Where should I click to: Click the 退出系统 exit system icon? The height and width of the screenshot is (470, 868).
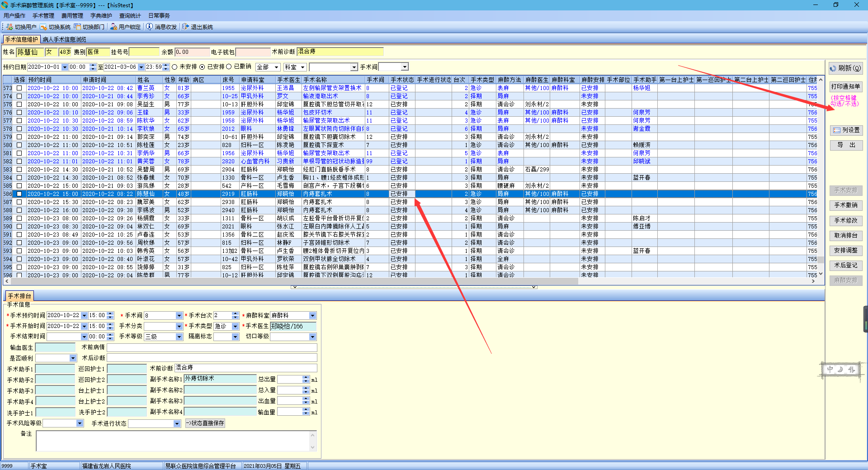click(185, 27)
